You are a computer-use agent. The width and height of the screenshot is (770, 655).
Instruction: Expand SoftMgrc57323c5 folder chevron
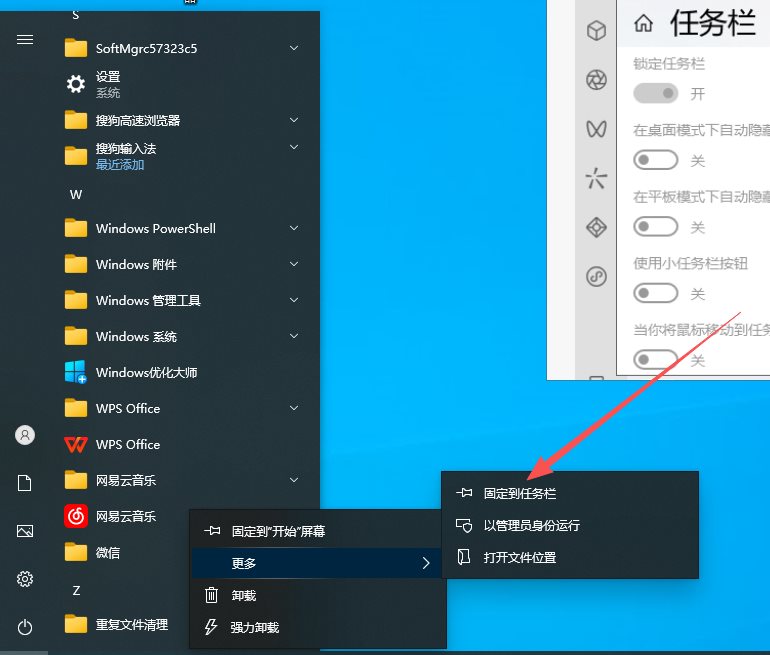[x=294, y=48]
